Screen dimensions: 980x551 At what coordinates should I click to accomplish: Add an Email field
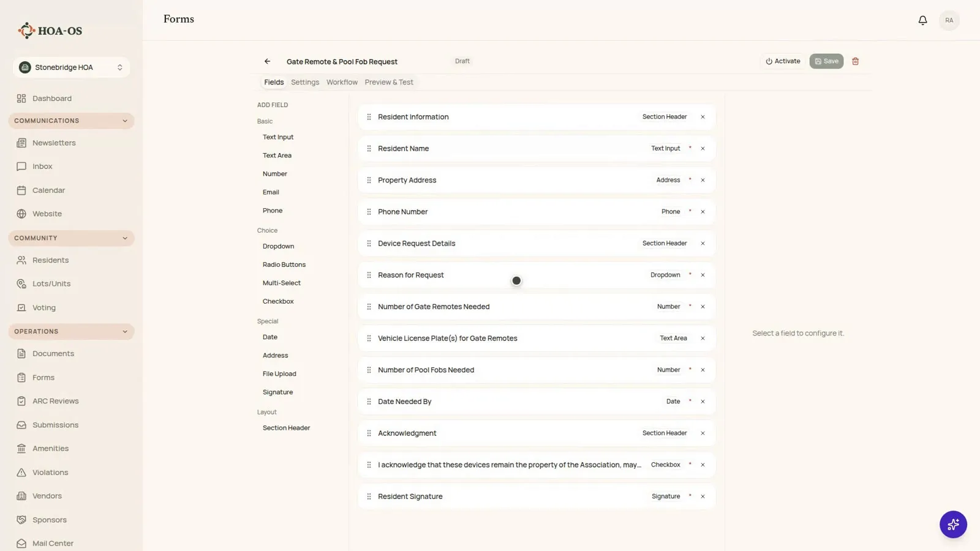coord(271,192)
